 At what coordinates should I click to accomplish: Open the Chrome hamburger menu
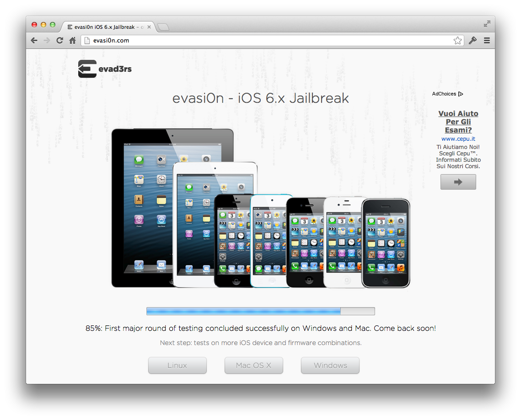[487, 41]
